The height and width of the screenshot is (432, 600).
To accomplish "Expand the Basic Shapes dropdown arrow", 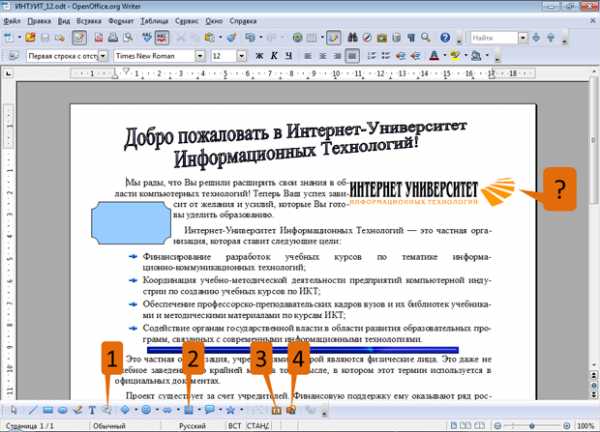I will tap(135, 410).
